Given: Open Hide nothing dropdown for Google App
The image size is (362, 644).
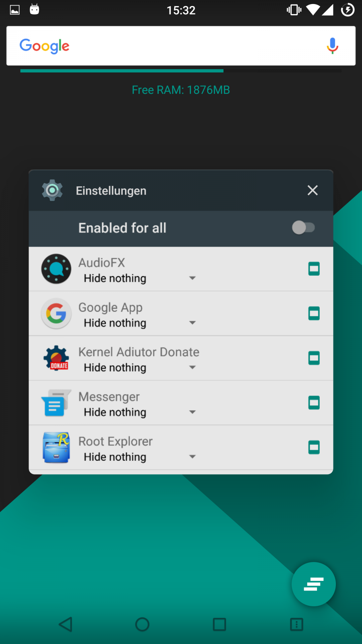Looking at the screenshot, I should pyautogui.click(x=140, y=323).
